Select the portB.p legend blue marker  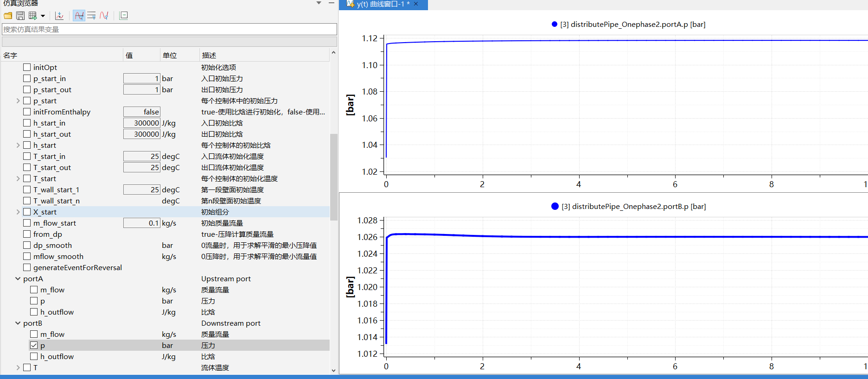555,206
